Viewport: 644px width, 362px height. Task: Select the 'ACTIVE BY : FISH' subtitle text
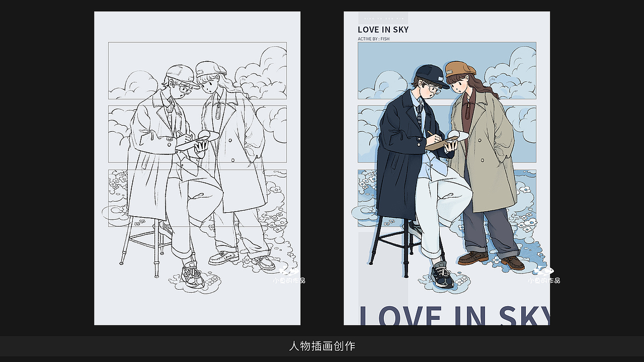pyautogui.click(x=374, y=39)
